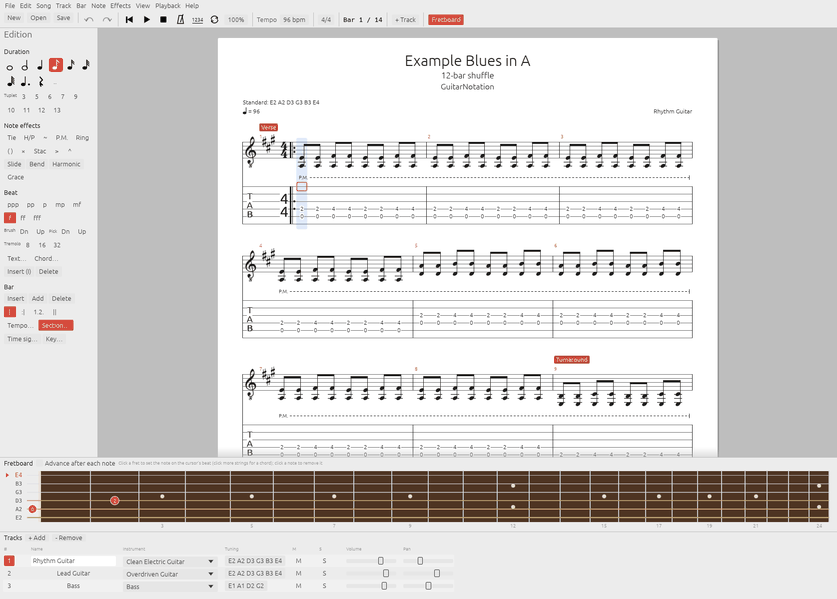Screen dimensions: 837x599
Task: Solo the Lead Guitar track
Action: 324,573
